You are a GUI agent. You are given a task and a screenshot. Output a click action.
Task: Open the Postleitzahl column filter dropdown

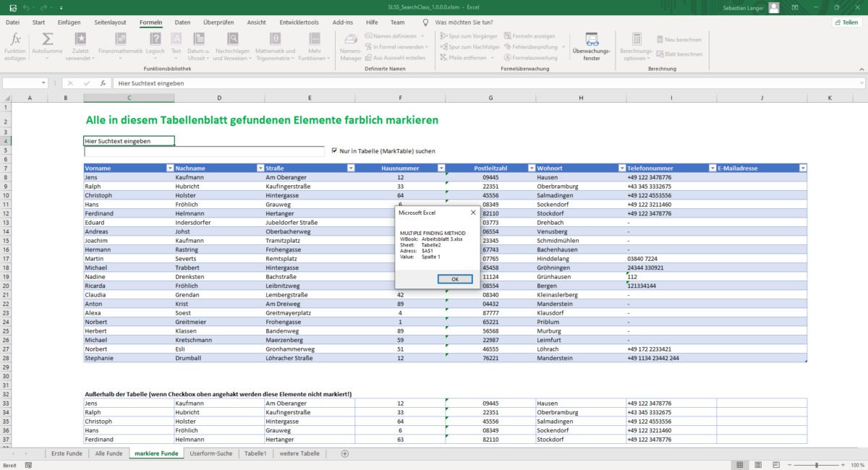click(532, 168)
